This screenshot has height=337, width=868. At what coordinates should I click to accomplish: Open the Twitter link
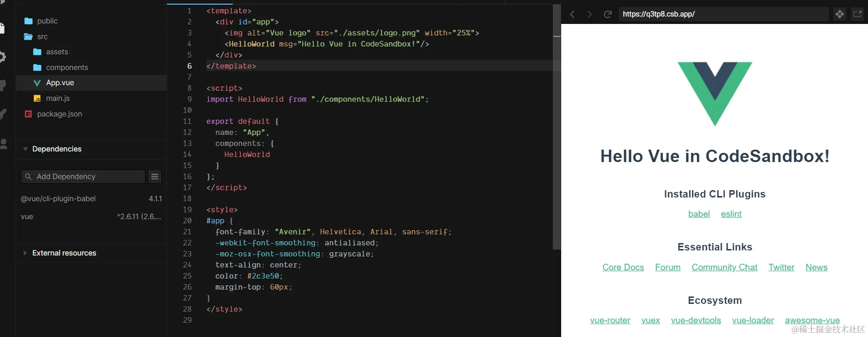pyautogui.click(x=781, y=267)
